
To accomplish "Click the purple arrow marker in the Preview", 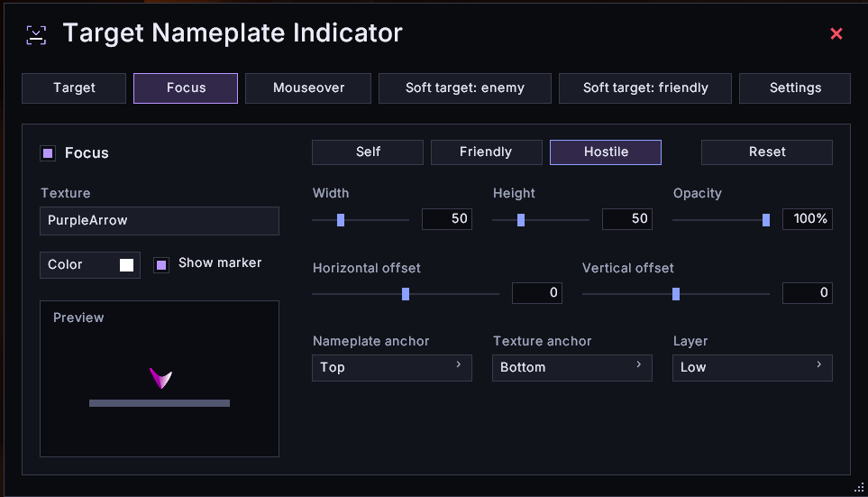I will coord(161,379).
